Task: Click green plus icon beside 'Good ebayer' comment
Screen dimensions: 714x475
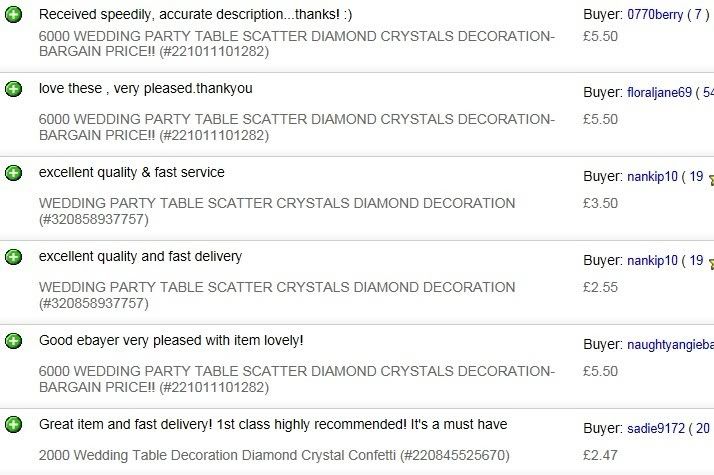Action: click(13, 341)
